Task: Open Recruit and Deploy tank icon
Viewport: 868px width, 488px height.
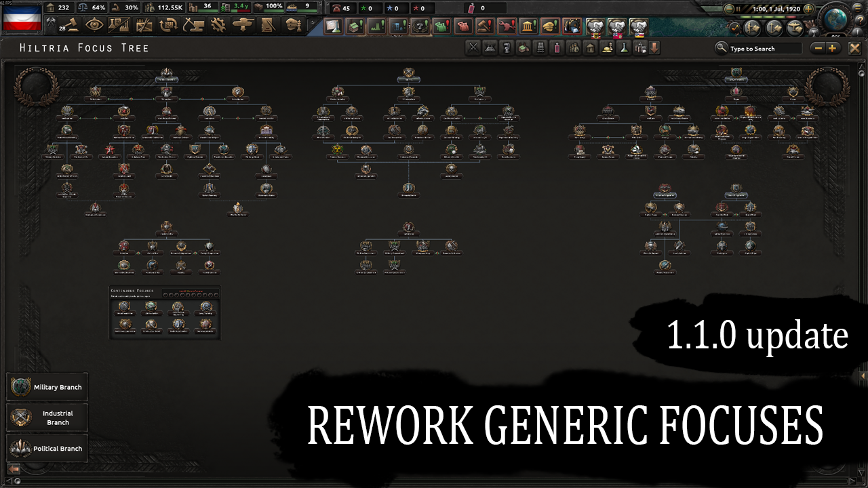Action: 242,25
